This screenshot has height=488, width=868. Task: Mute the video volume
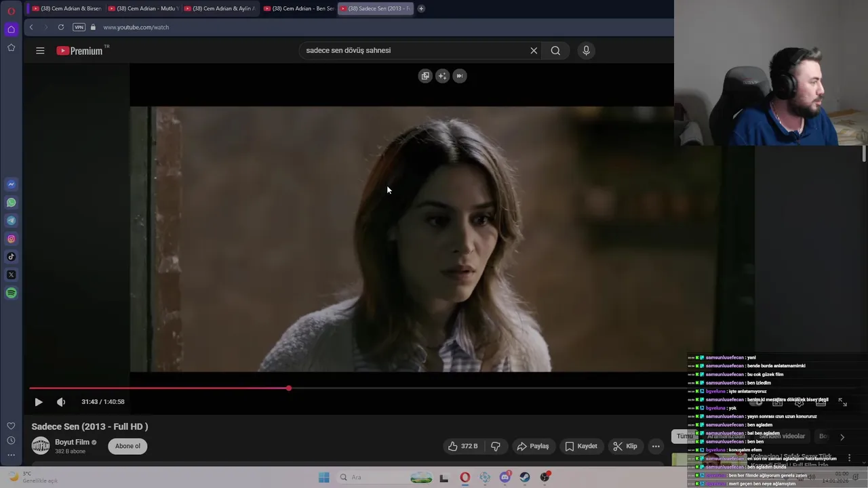(61, 402)
